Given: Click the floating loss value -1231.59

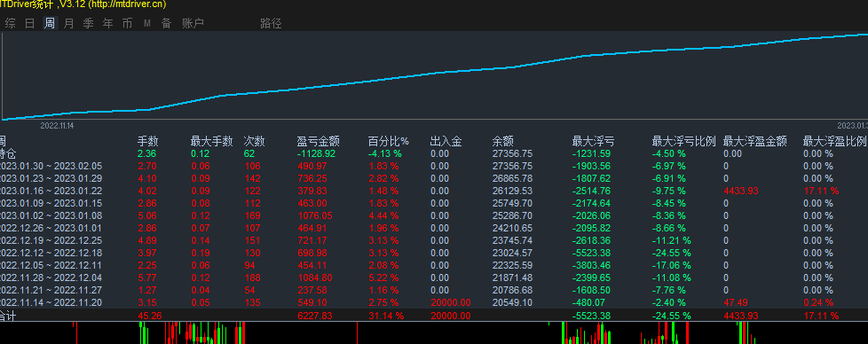Looking at the screenshot, I should pyautogui.click(x=592, y=153).
